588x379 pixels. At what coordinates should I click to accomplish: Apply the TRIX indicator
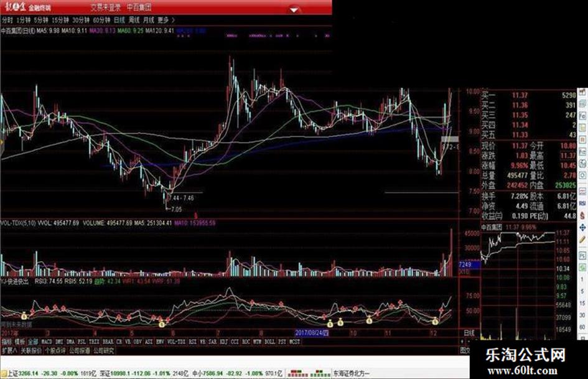click(x=94, y=342)
